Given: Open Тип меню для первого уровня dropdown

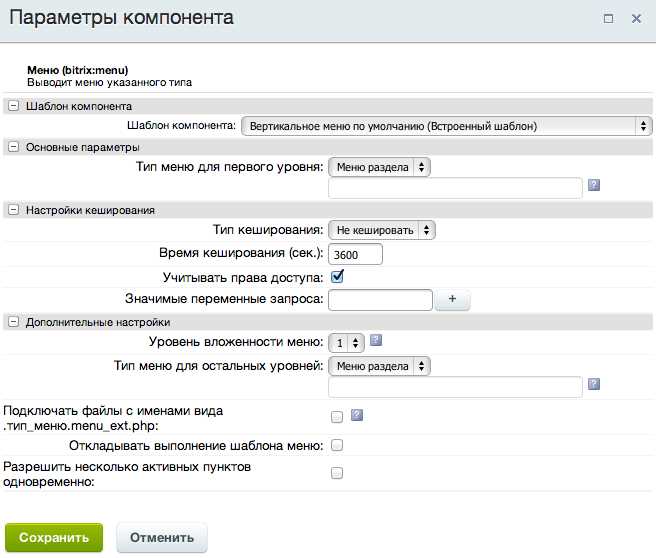Looking at the screenshot, I should (x=379, y=167).
